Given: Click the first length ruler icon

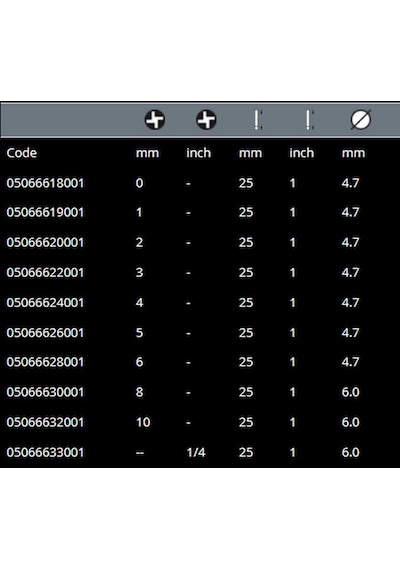Looking at the screenshot, I should 257,120.
